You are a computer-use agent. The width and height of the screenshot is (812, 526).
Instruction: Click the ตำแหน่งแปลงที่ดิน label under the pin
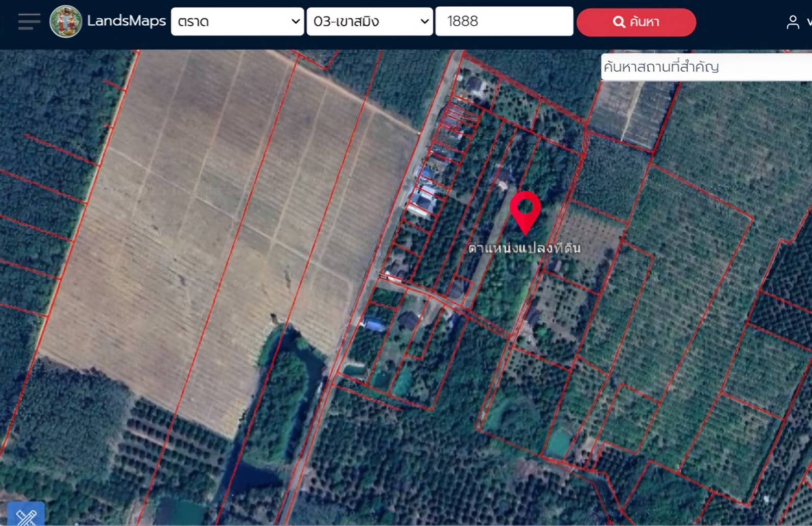(524, 248)
